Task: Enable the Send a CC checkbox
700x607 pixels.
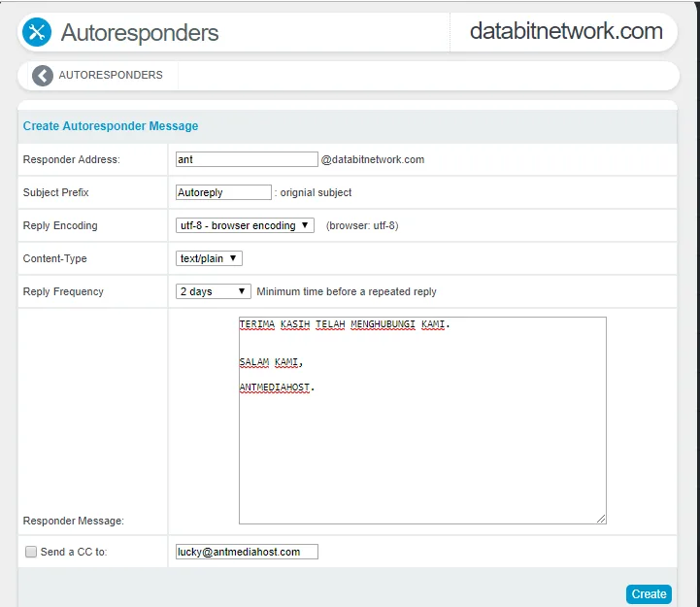Action: tap(30, 552)
